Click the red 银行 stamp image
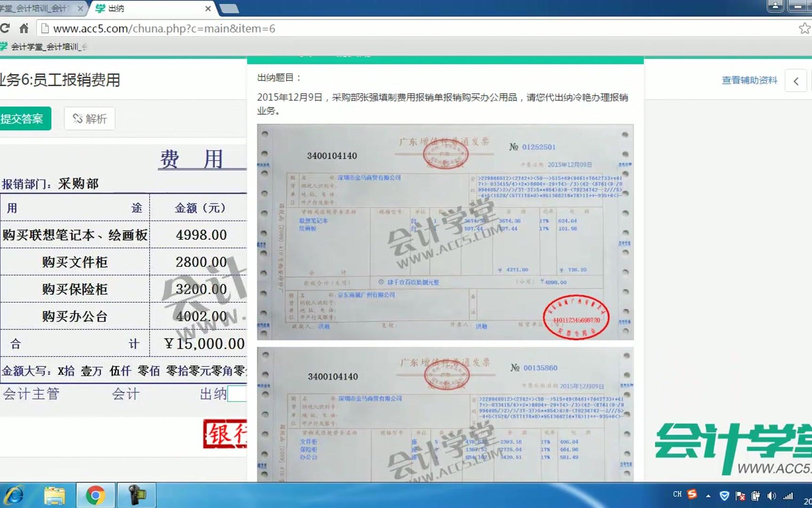 click(225, 434)
